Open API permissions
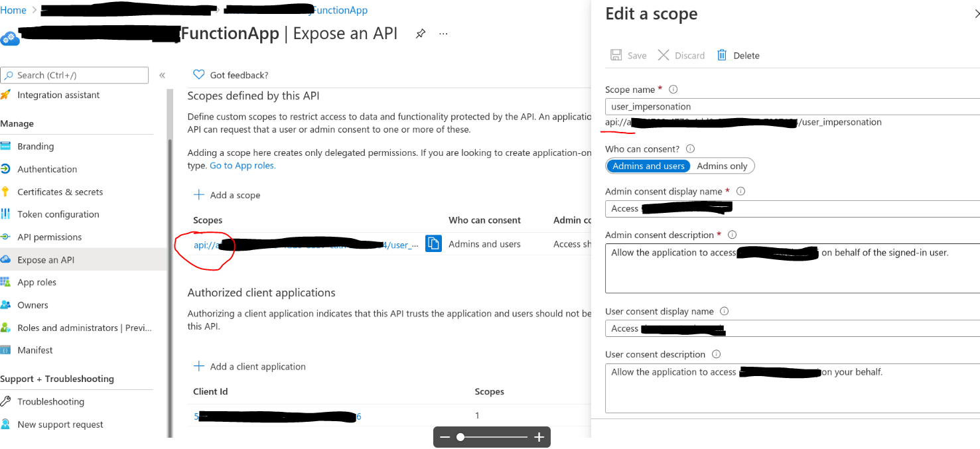The width and height of the screenshot is (980, 449). tap(50, 237)
